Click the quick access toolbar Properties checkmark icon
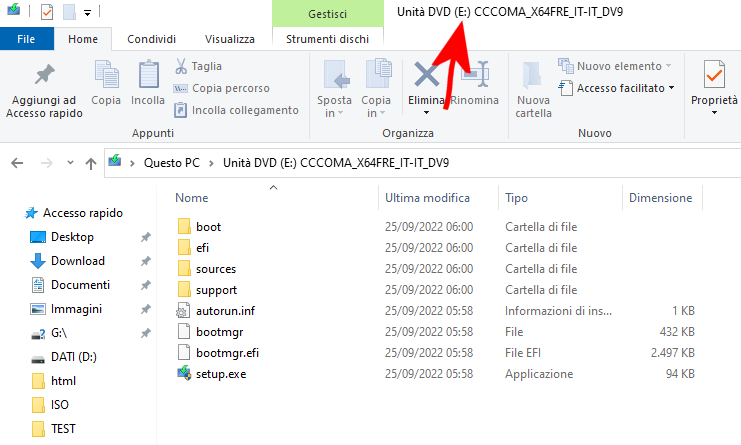Image resolution: width=741 pixels, height=445 pixels. (47, 11)
